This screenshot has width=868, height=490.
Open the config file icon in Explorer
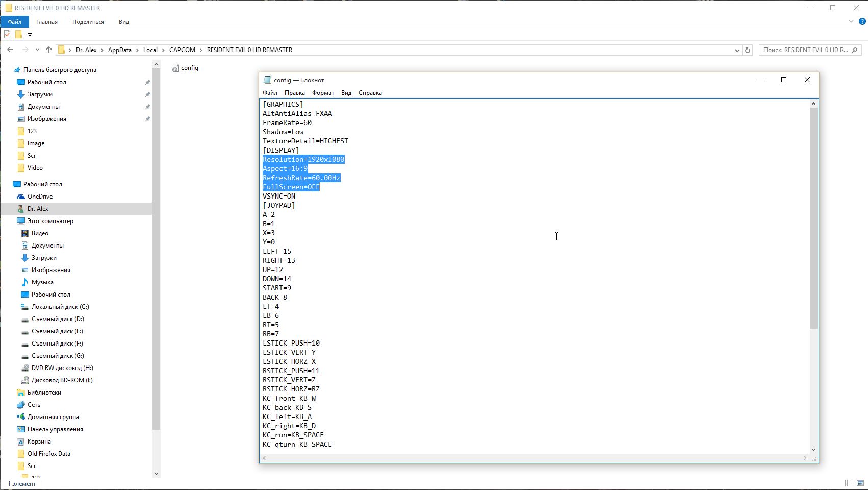tap(175, 68)
